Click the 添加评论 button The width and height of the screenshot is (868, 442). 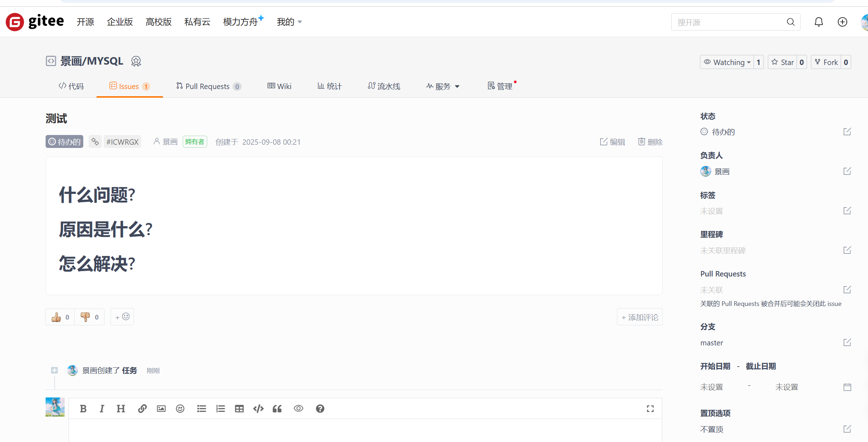(639, 317)
